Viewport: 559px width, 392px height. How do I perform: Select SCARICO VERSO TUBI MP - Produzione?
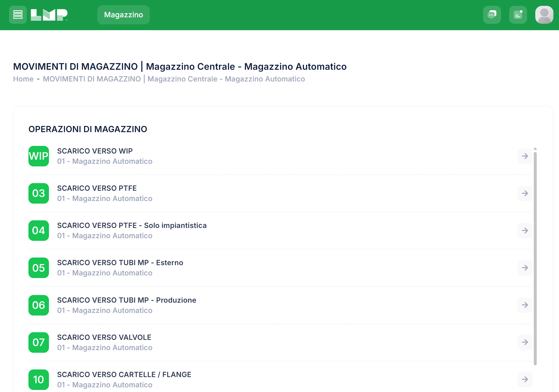click(127, 300)
